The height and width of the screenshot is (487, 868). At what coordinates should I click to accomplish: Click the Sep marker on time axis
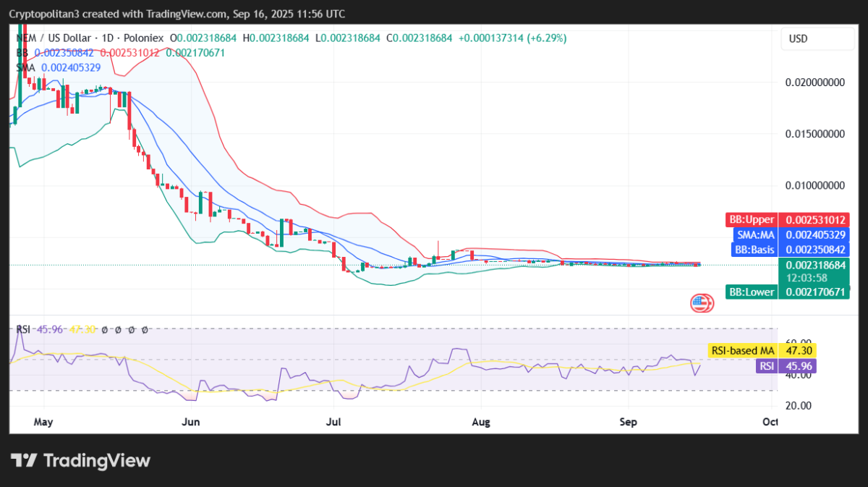click(x=628, y=421)
